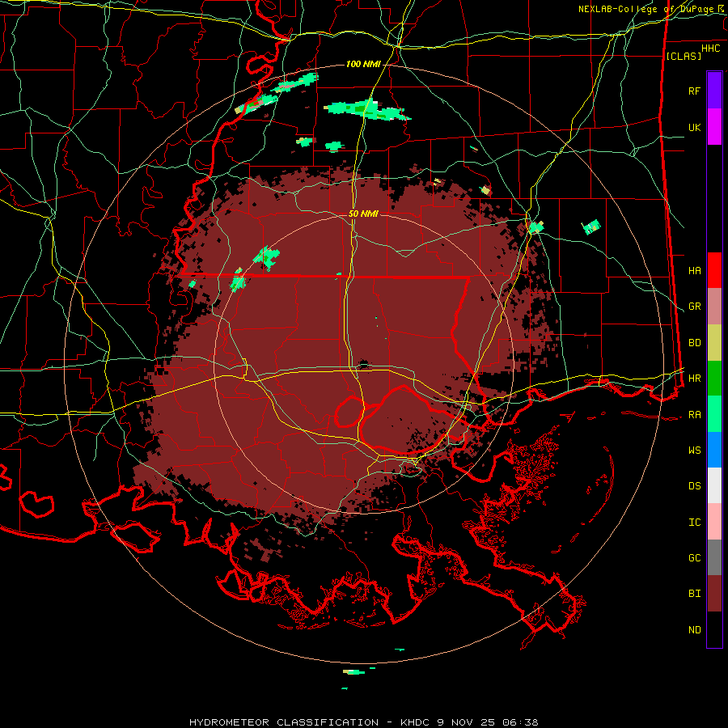Click the WS legend label
Viewport: 728px width, 728px height.
pos(694,451)
